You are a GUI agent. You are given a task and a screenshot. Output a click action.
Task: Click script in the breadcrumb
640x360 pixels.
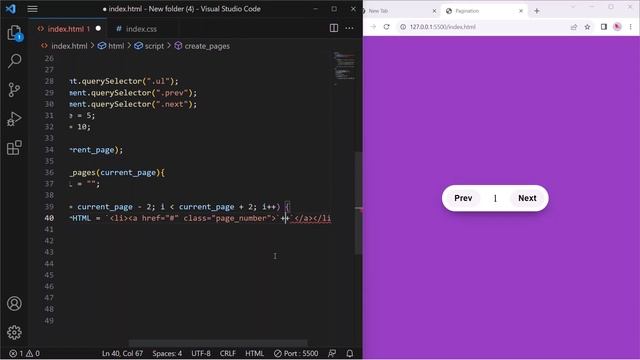(x=154, y=46)
